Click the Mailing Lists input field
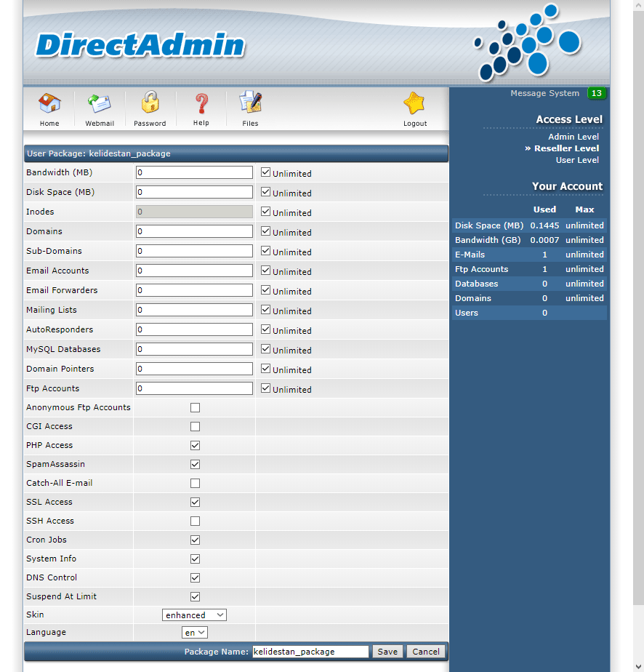Viewport: 644px width, 672px height. coord(194,310)
